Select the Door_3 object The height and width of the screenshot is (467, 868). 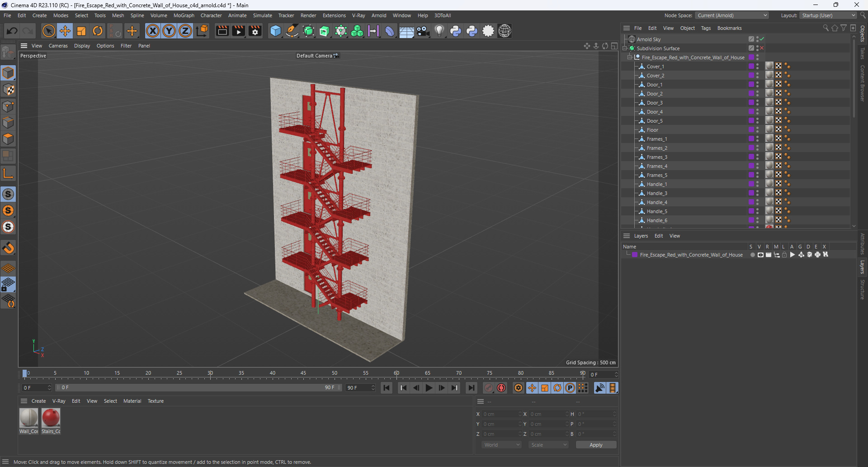click(x=654, y=103)
